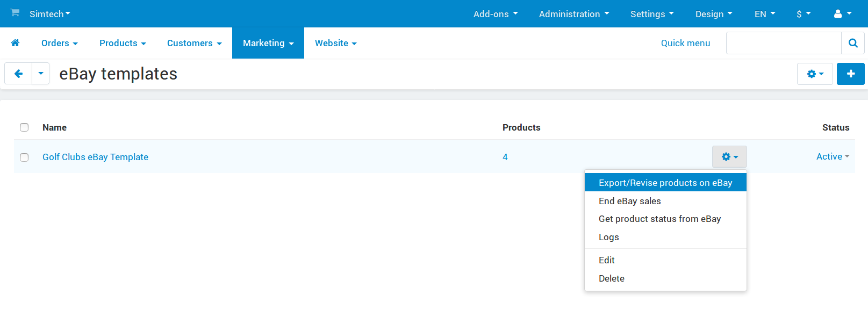Click the Name column header
Viewport: 868px width, 309px height.
(x=54, y=127)
